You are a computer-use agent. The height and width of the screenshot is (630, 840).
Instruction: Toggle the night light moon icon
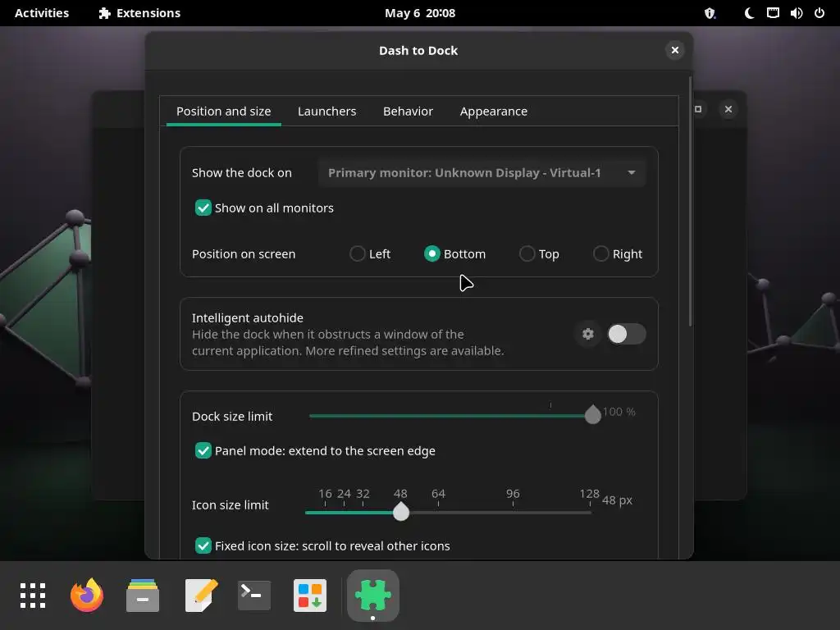coord(749,13)
